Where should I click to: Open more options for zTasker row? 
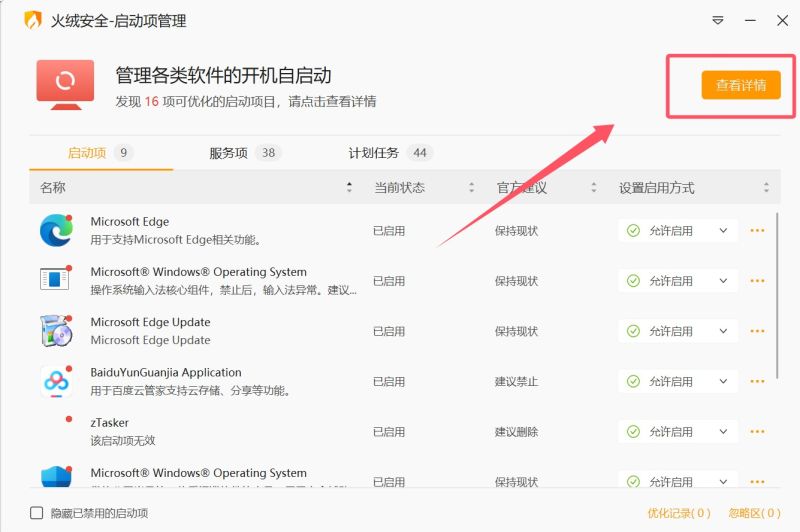pyautogui.click(x=757, y=432)
